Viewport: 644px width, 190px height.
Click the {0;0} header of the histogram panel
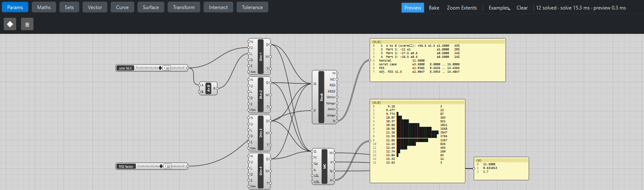pyautogui.click(x=417, y=102)
